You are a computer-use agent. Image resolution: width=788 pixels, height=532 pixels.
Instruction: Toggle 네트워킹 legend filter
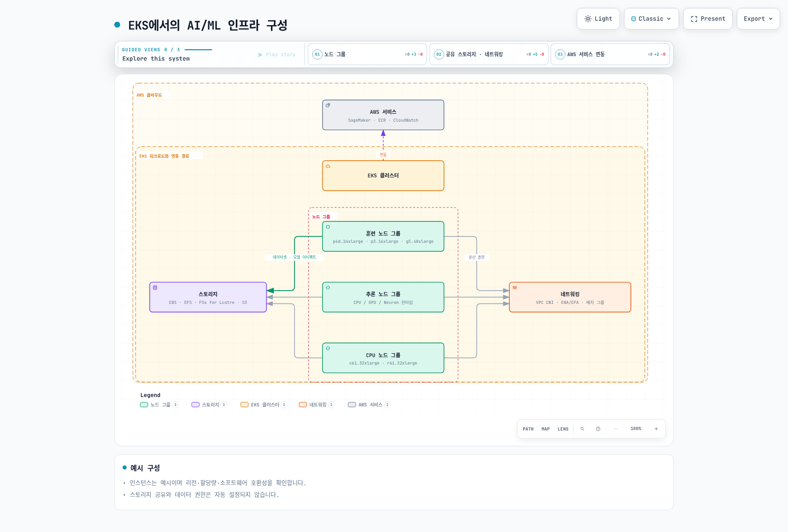click(317, 405)
